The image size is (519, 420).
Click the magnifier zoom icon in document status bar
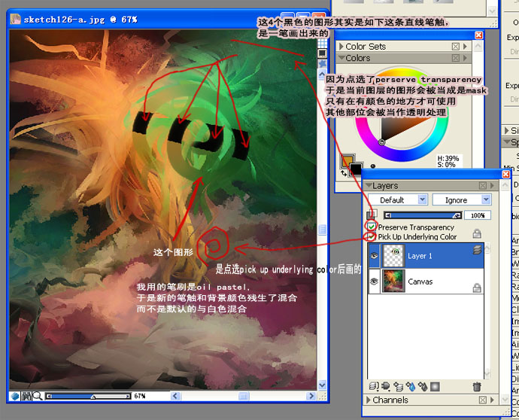coord(37,396)
